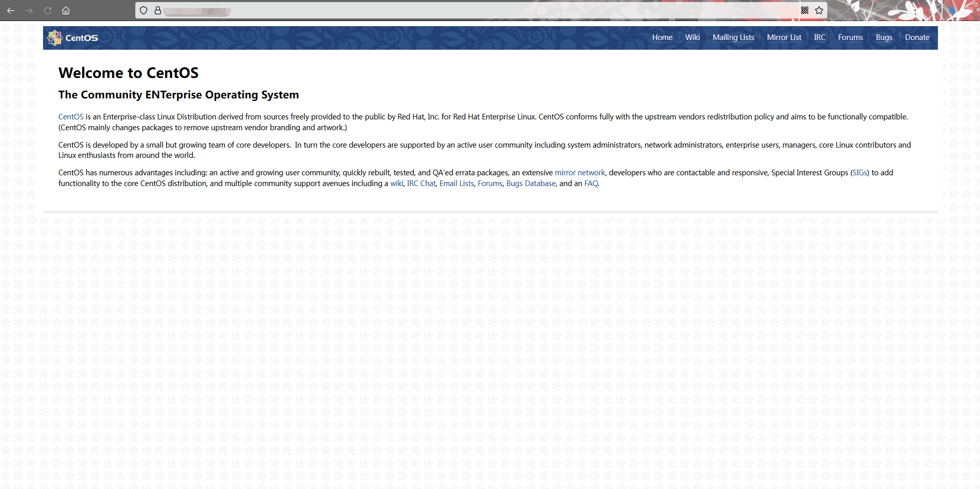Go back using the browser back arrow
Image resolution: width=980 pixels, height=489 pixels.
11,10
